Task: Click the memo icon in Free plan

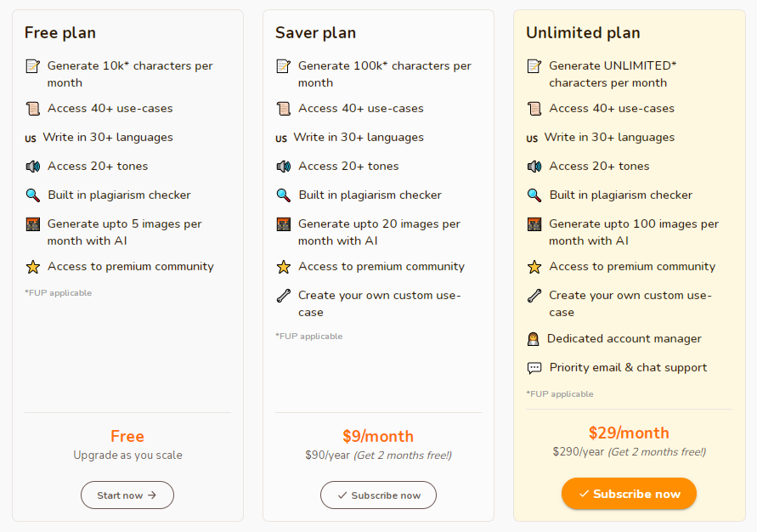Action: [33, 66]
